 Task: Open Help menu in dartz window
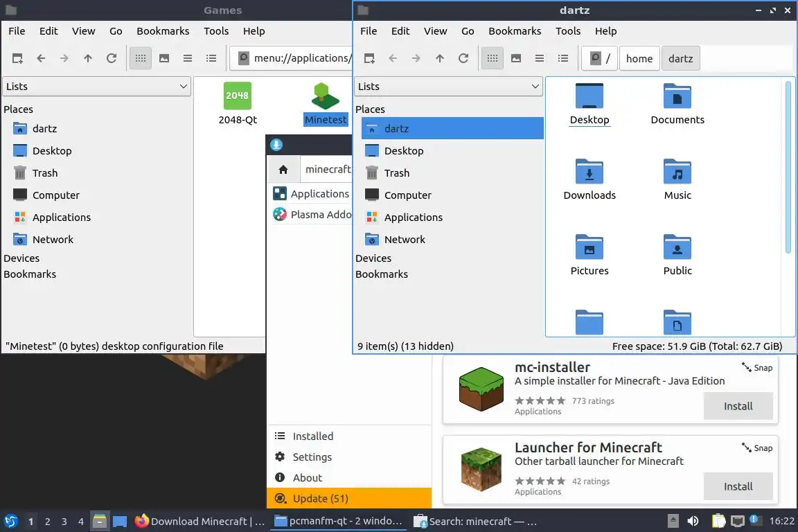pos(605,31)
